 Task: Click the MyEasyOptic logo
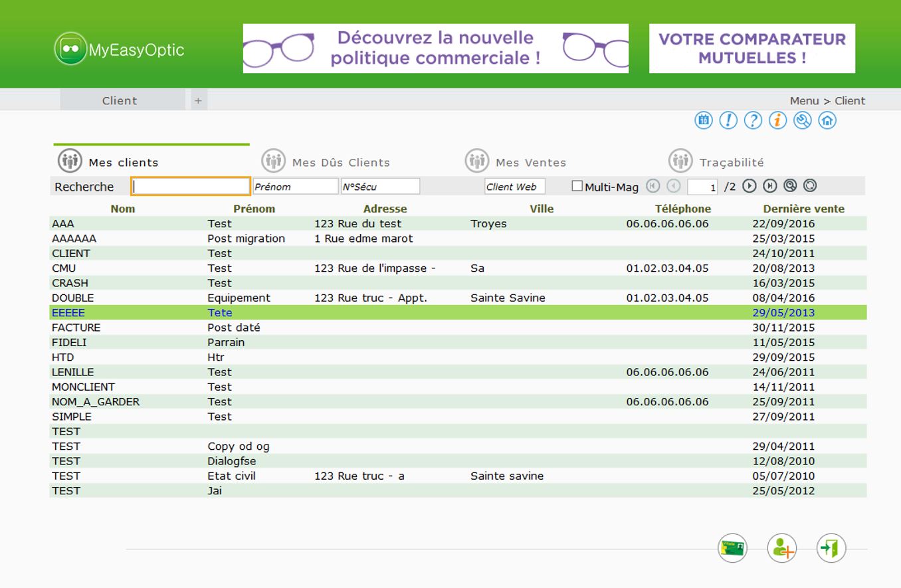[x=119, y=49]
